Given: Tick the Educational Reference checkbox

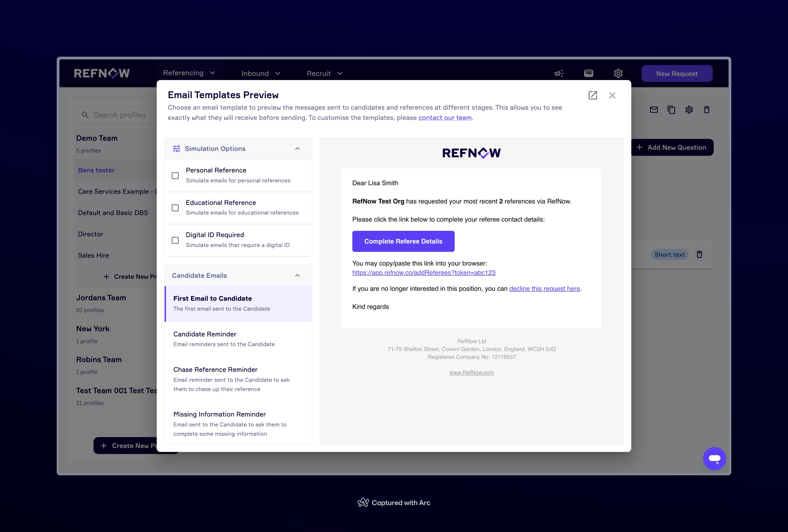Looking at the screenshot, I should (x=175, y=208).
